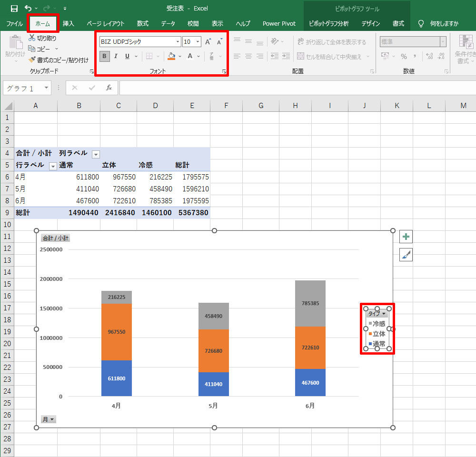476x457 pixels.
Task: Apply the fill color bucket
Action: 171,56
